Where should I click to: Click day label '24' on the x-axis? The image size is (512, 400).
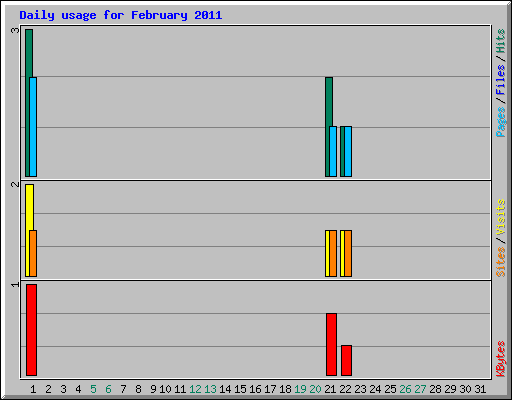pyautogui.click(x=375, y=389)
